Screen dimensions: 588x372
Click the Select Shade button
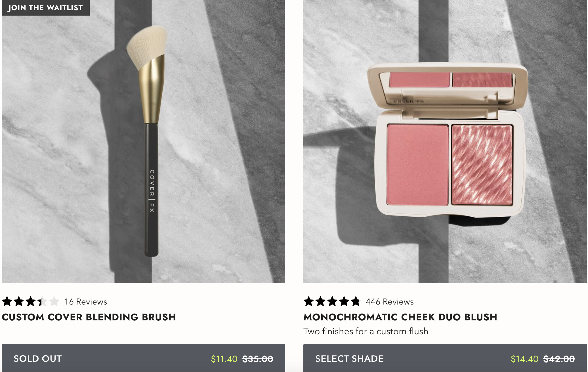tap(445, 358)
